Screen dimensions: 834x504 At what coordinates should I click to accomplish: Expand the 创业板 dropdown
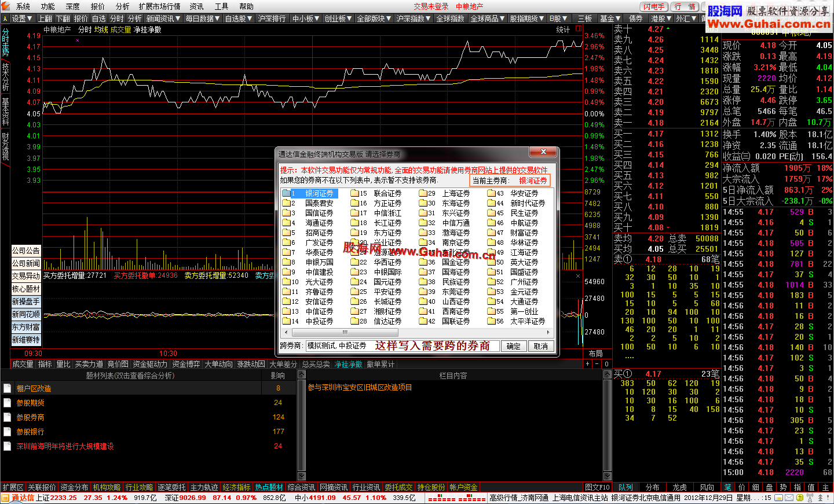point(339,19)
